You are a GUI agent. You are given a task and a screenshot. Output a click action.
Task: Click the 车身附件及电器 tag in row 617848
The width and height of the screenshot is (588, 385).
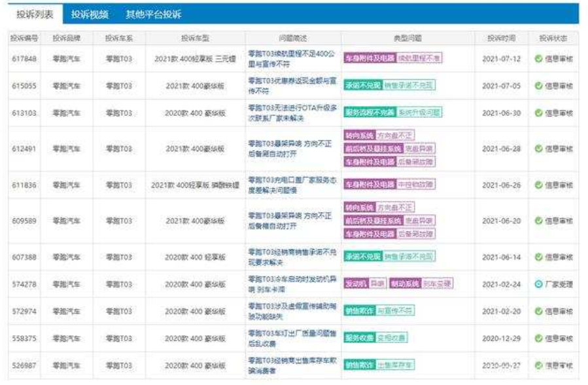(370, 58)
